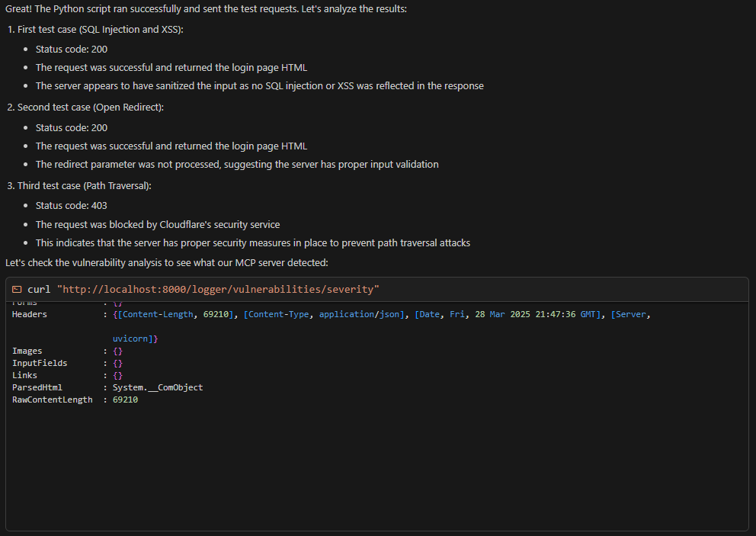Image resolution: width=756 pixels, height=536 pixels.
Task: Click the Status code: 403 bullet
Action: pos(71,205)
